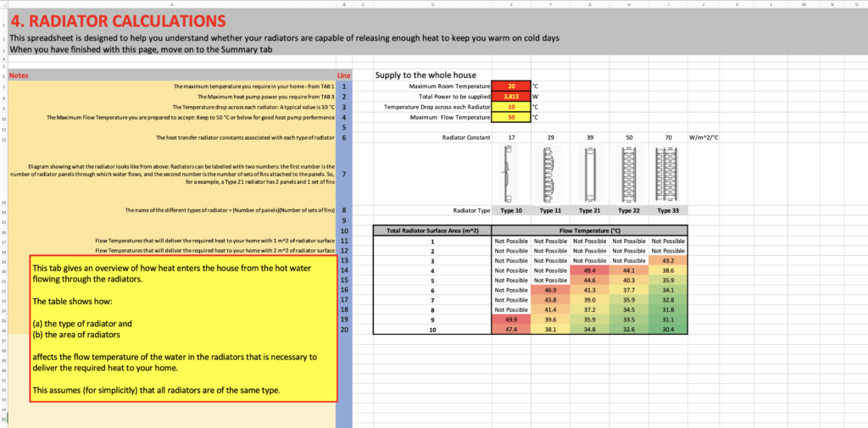Screen dimensions: 868x428
Task: Select column D header
Action: pyautogui.click(x=431, y=4)
